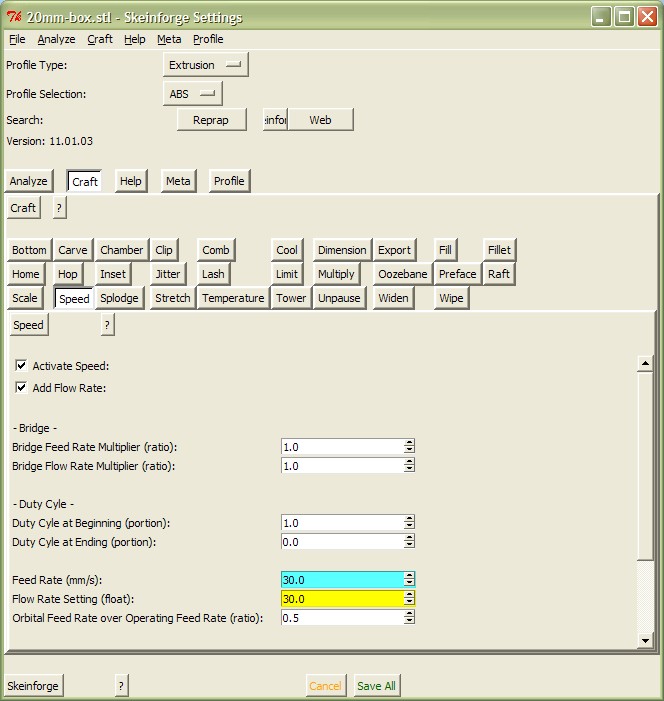Click the orange Cancel button
The image size is (664, 701).
(x=325, y=686)
